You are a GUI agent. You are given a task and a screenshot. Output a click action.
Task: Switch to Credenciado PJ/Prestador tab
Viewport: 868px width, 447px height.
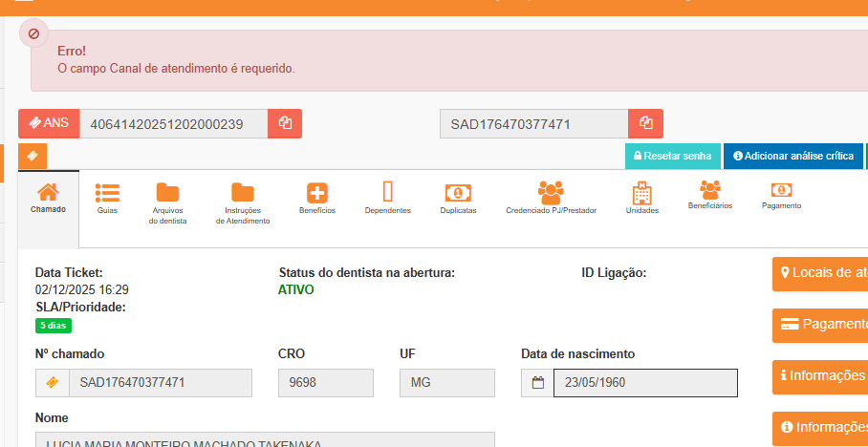(551, 198)
